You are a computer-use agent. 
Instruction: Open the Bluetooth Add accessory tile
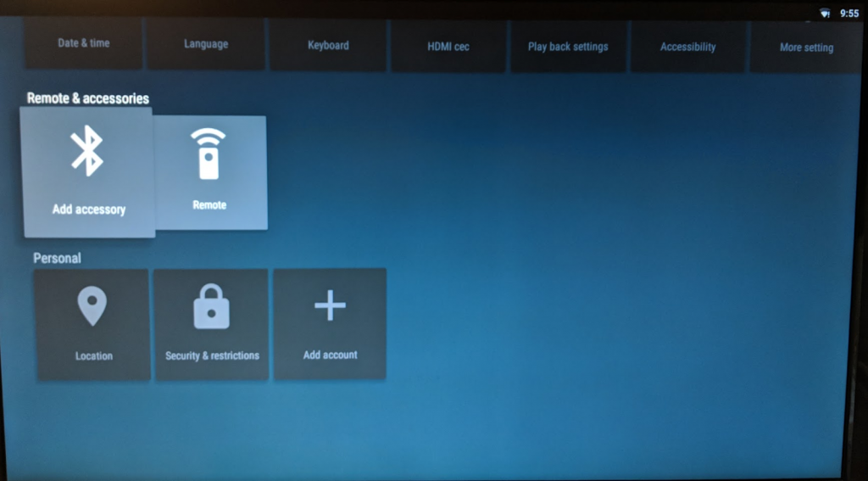[87, 172]
